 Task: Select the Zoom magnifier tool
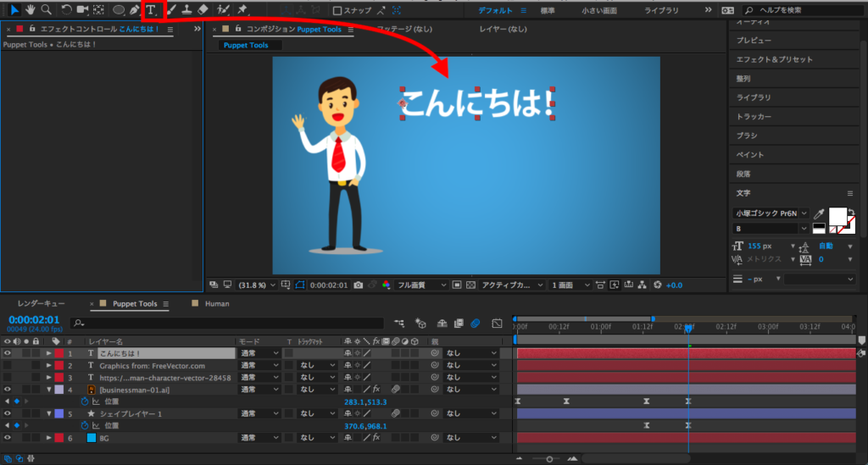click(47, 10)
